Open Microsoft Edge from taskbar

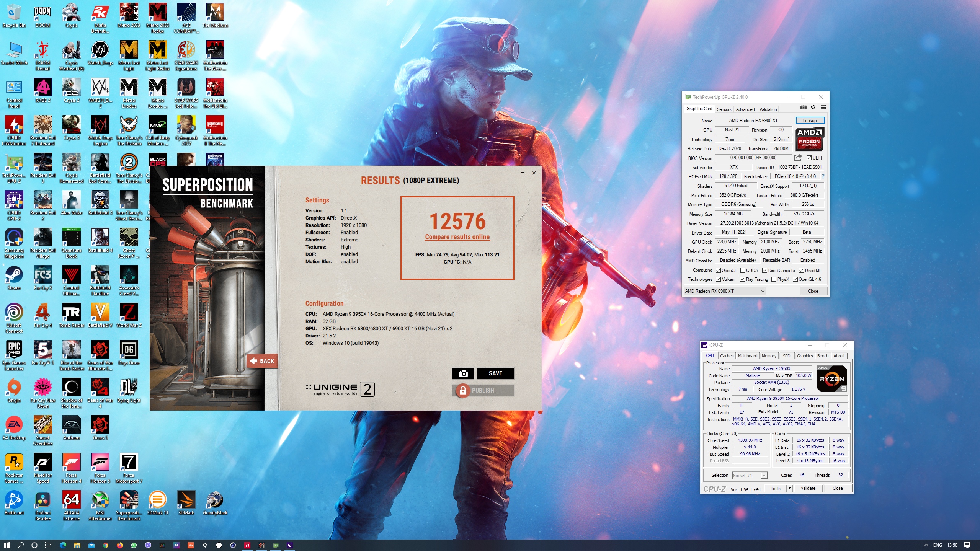(x=63, y=545)
